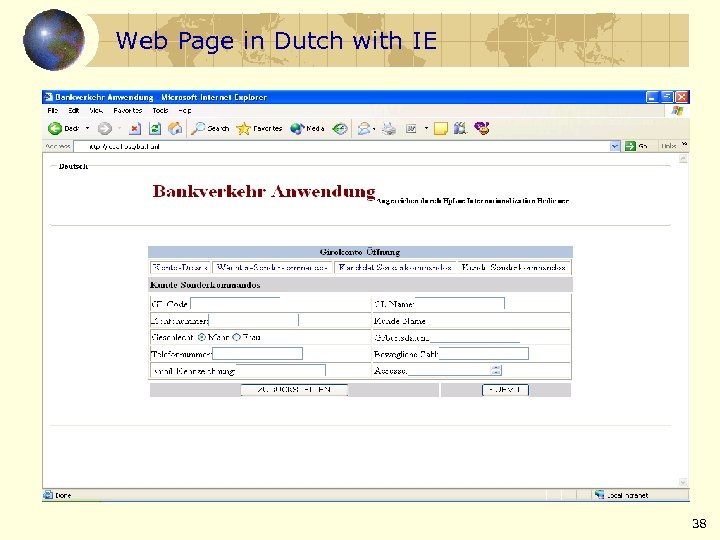Open the View menu
Image resolution: width=720 pixels, height=540 pixels.
pyautogui.click(x=96, y=111)
